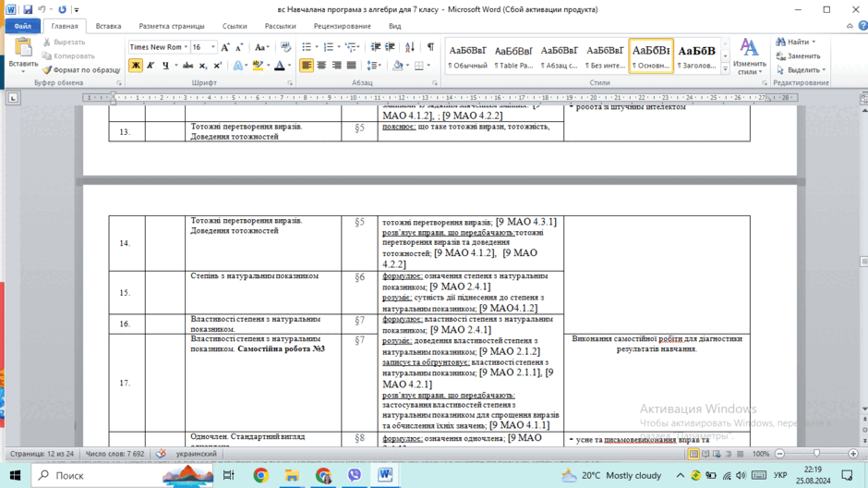Toggle Underline formatting (Ч)
This screenshot has height=488, width=868.
tap(165, 66)
